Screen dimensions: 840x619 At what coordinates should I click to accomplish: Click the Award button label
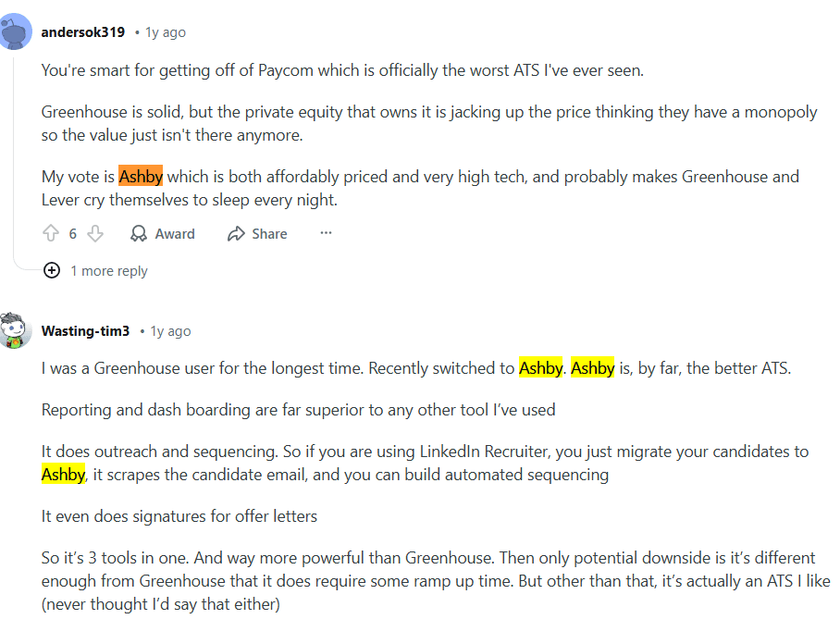click(x=175, y=234)
